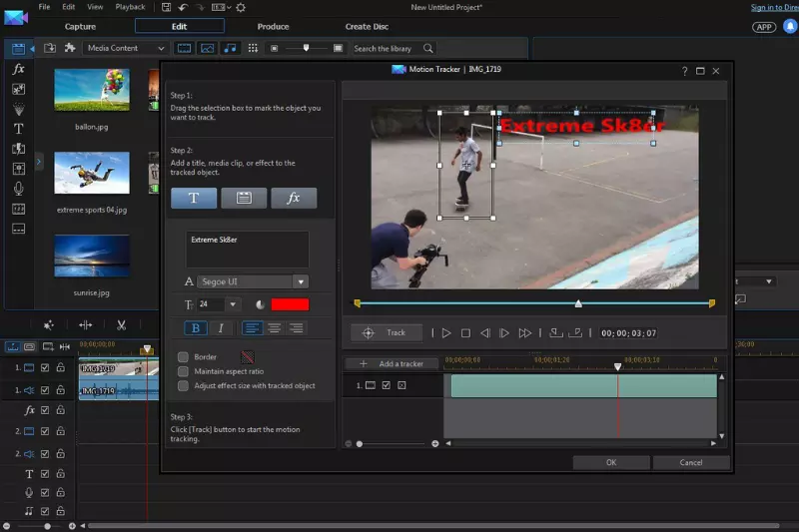The height and width of the screenshot is (532, 799).
Task: Open the red font color swatch
Action: click(x=290, y=304)
